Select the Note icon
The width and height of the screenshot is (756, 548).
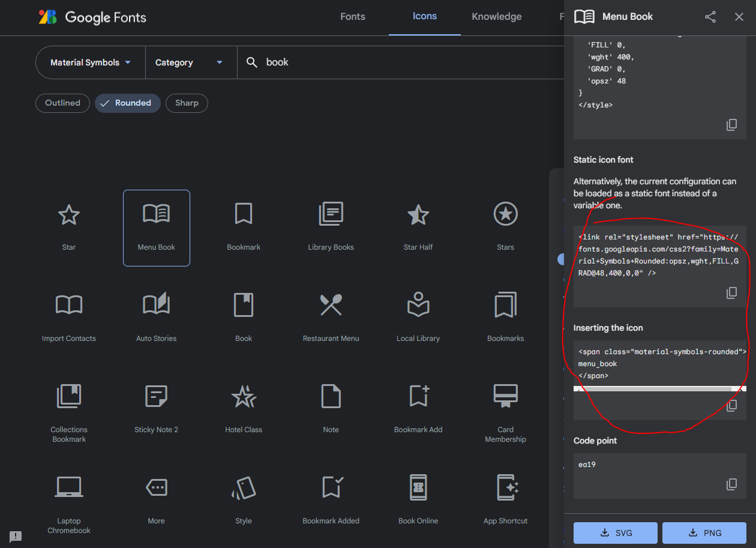point(331,396)
